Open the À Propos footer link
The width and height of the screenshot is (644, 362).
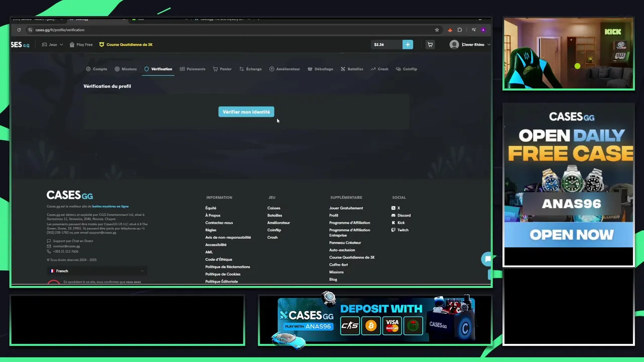click(213, 215)
